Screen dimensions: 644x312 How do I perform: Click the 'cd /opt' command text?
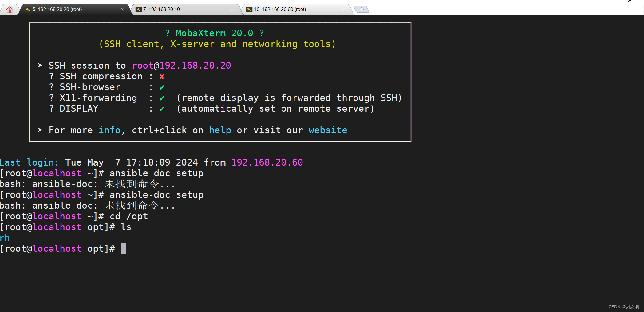[x=129, y=216]
